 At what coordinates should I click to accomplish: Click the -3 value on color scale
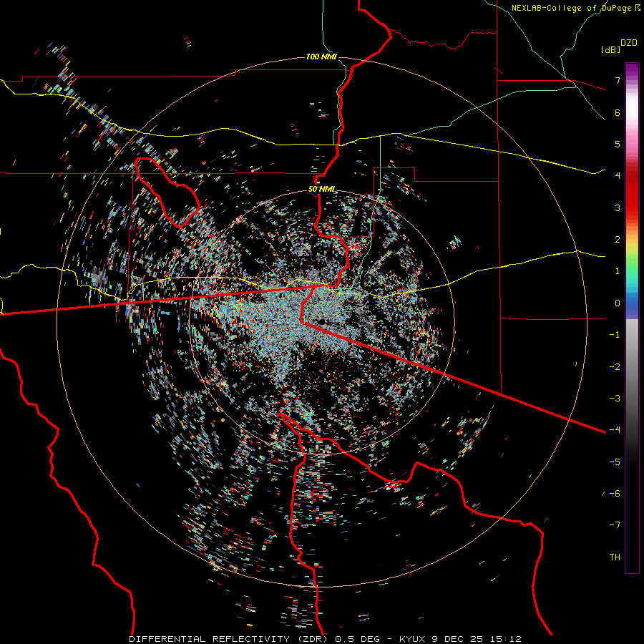point(615,398)
